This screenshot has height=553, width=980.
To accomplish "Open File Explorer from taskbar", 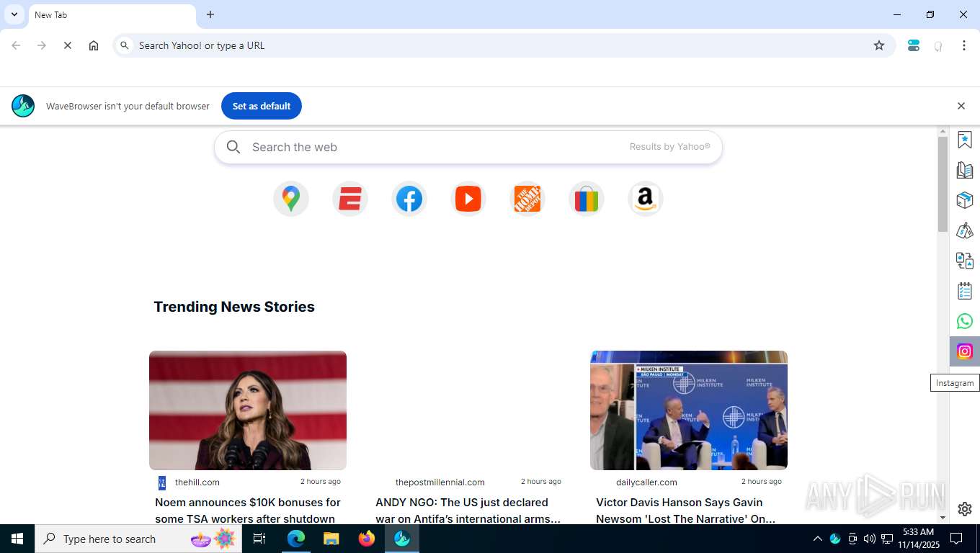I will coord(331,539).
